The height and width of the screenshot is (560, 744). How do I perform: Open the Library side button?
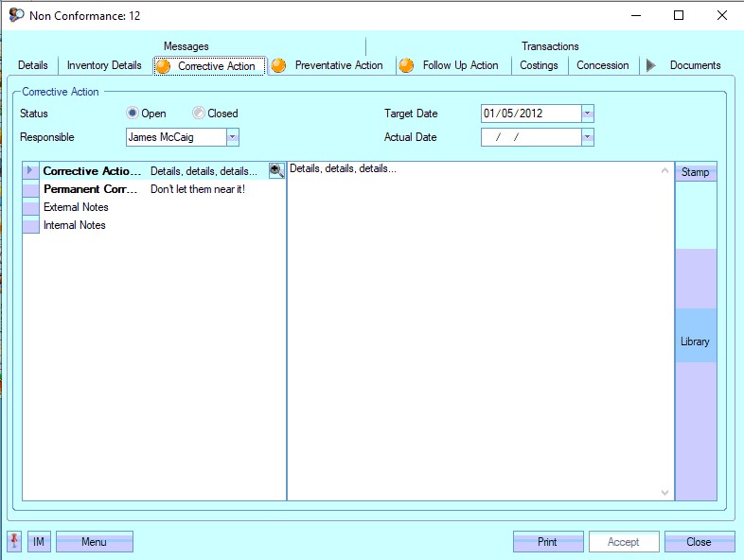pyautogui.click(x=695, y=341)
